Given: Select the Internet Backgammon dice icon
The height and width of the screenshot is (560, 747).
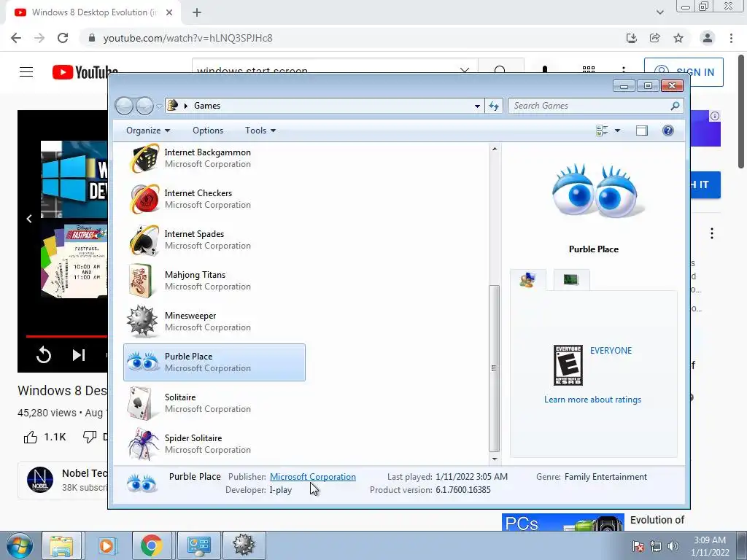Looking at the screenshot, I should pos(144,158).
